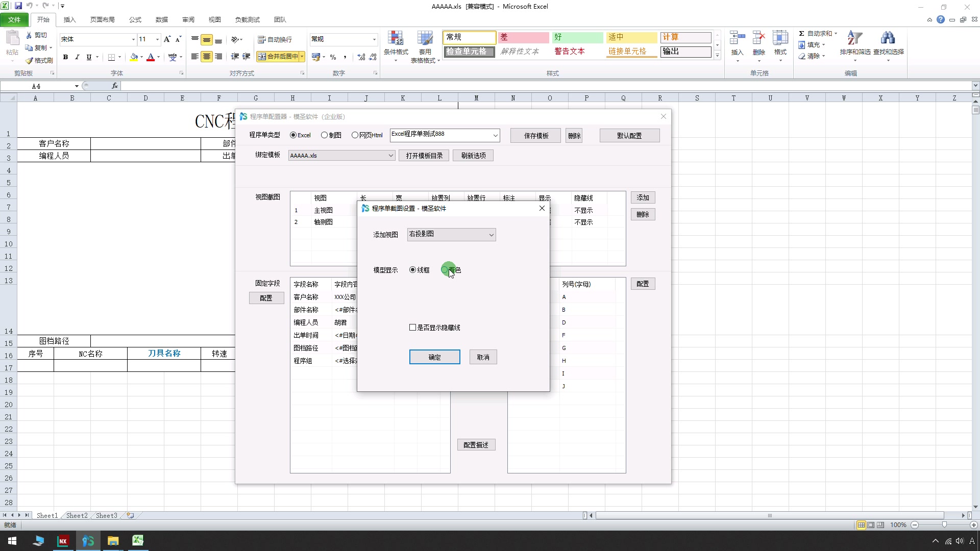Apply left text alignment

(195, 57)
